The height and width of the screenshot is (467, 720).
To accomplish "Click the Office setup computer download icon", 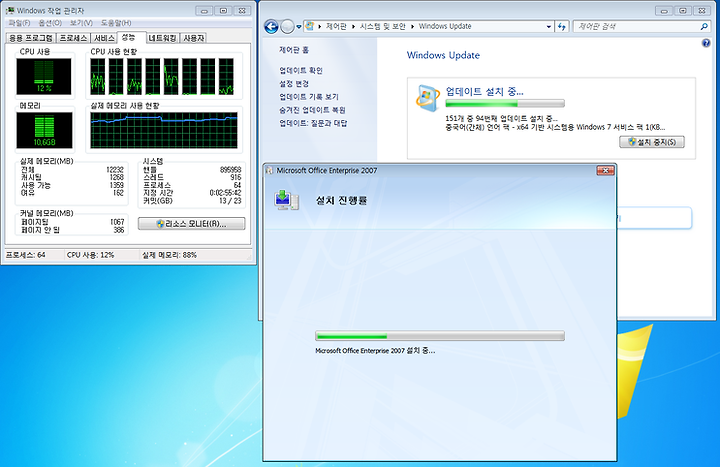I will click(x=287, y=201).
